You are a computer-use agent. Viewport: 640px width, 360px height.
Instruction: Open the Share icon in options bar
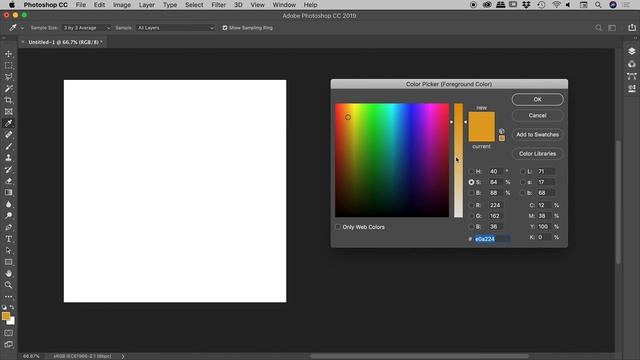coord(632,27)
